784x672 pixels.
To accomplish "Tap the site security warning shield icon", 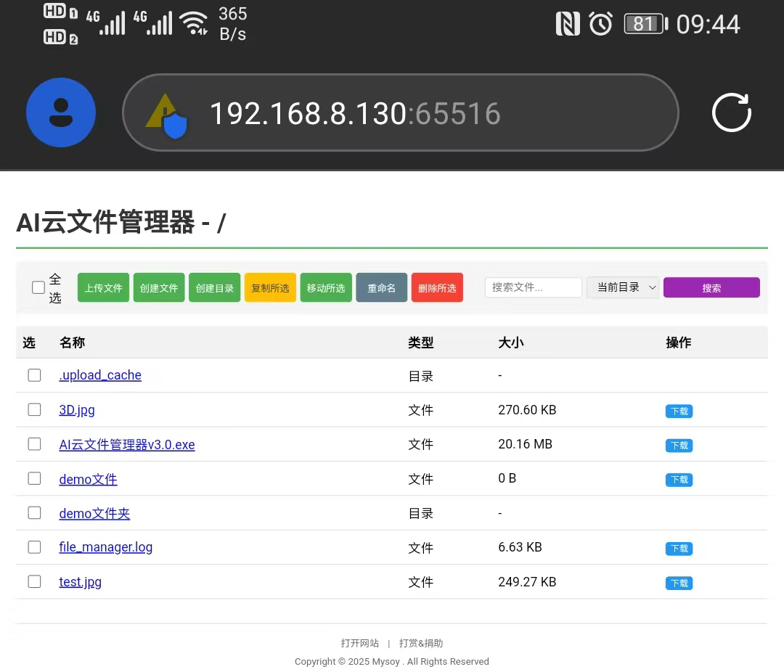I will (x=166, y=117).
